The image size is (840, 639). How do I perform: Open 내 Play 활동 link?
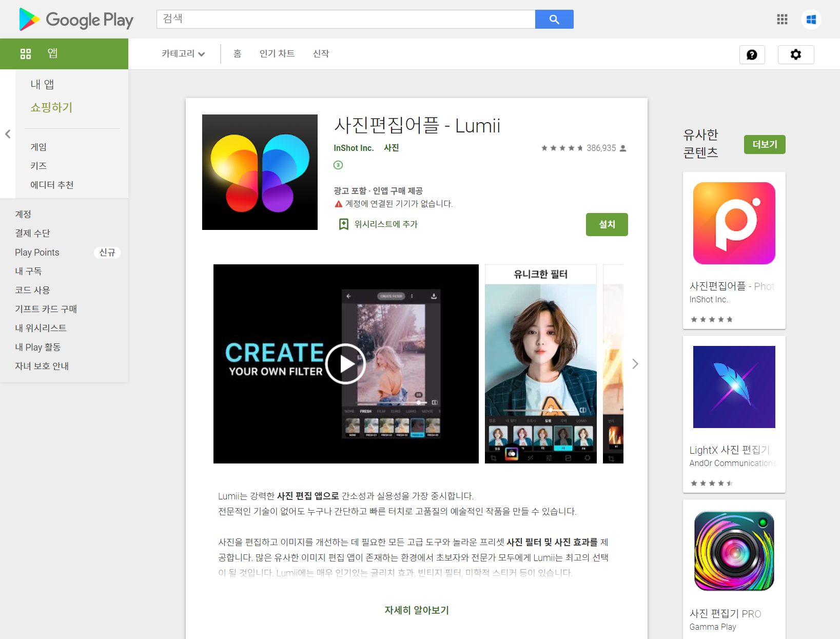37,347
